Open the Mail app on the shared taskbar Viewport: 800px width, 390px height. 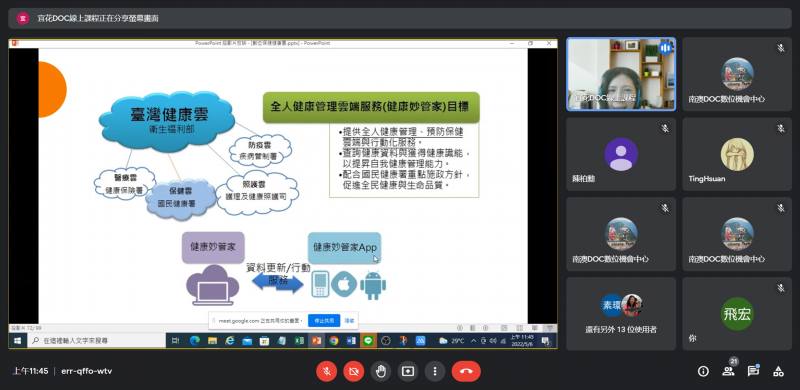(x=247, y=340)
